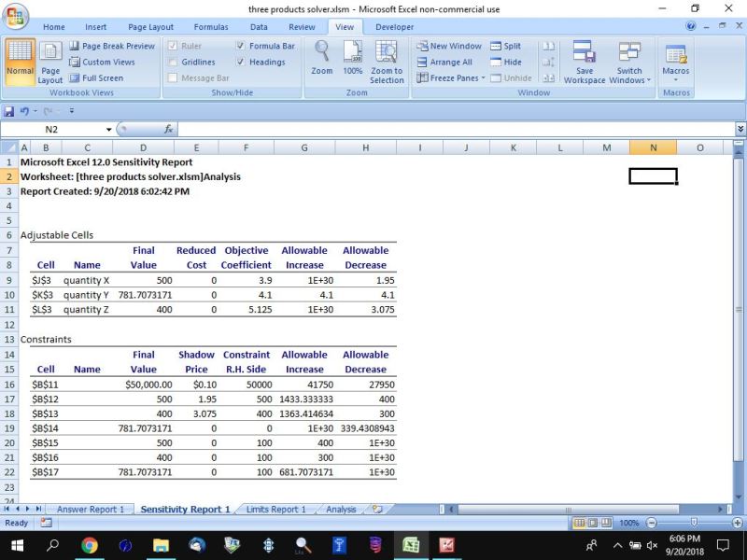The image size is (747, 560).
Task: Open File Explorer from taskbar
Action: click(161, 545)
